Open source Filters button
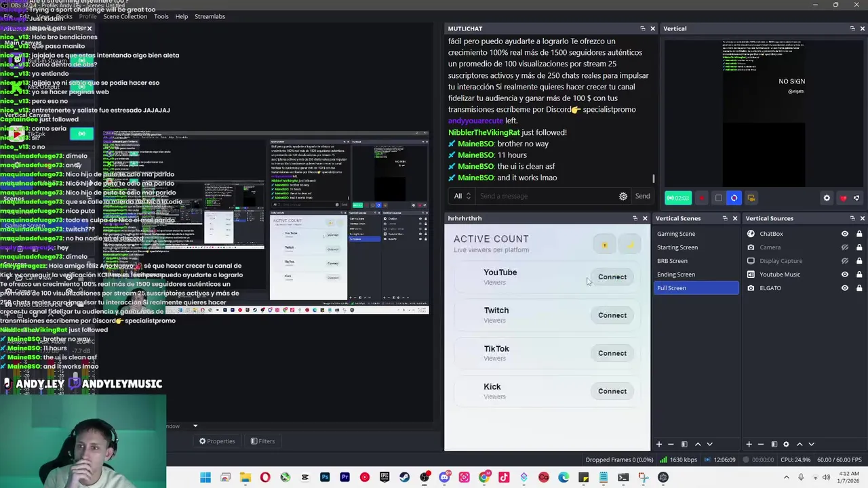This screenshot has width=868, height=488. 262,441
